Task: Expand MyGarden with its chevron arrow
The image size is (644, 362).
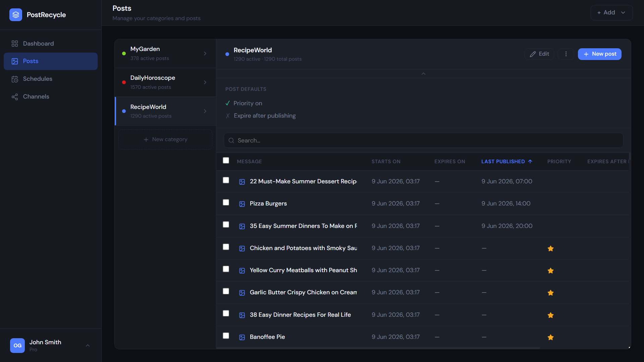Action: pos(205,54)
